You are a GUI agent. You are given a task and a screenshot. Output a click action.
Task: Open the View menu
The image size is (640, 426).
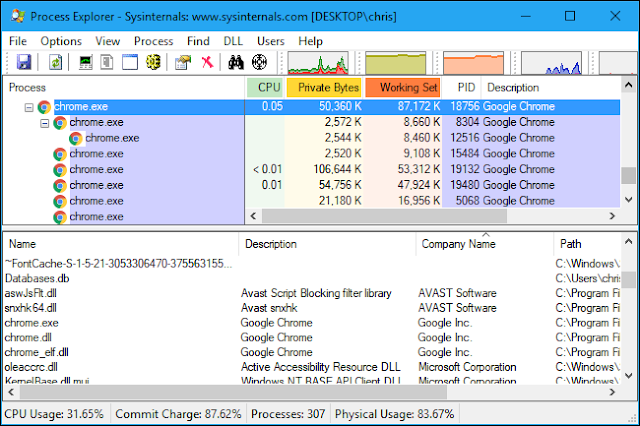[108, 41]
